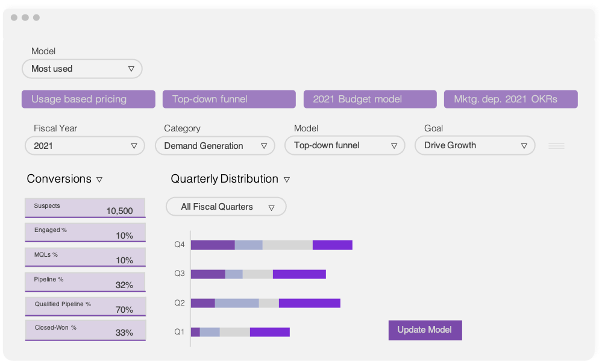Open the Most used model dropdown
Image resolution: width=602 pixels, height=364 pixels.
(82, 69)
